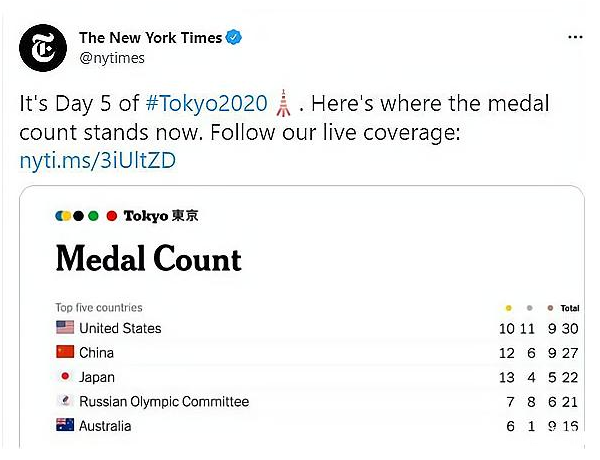Viewport: 600px width, 460px height.
Task: Click the Total column header
Action: pos(570,308)
